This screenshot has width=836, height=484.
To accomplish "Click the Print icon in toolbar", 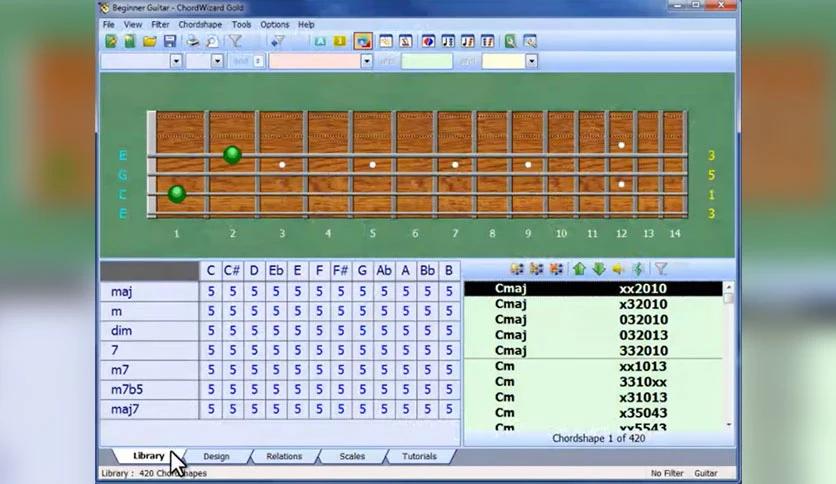I will pos(192,41).
